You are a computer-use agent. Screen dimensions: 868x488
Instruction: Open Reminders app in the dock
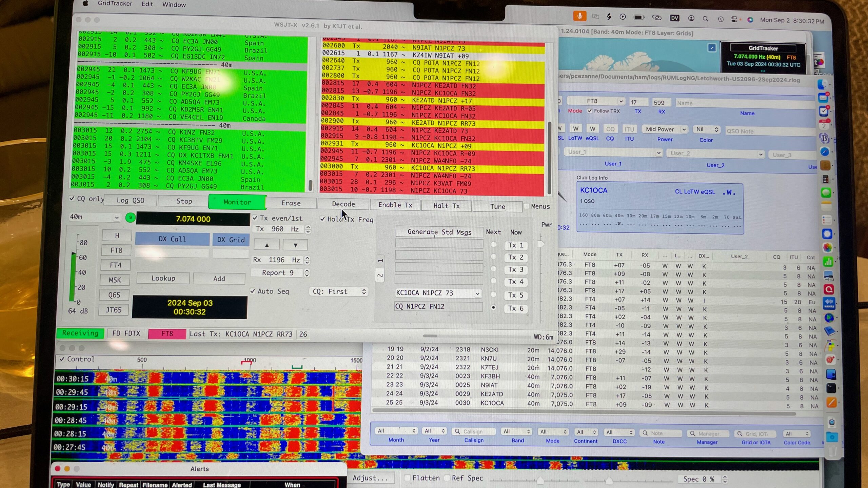[827, 220]
